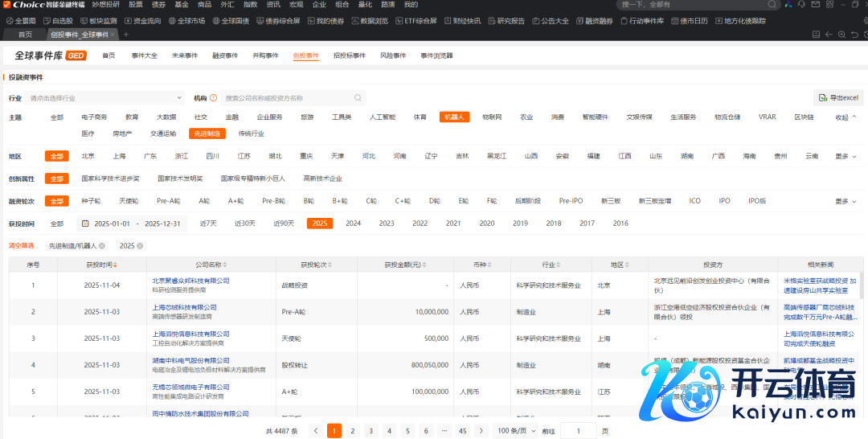
Task: Select the A轮 financing round filter
Action: click(x=204, y=201)
